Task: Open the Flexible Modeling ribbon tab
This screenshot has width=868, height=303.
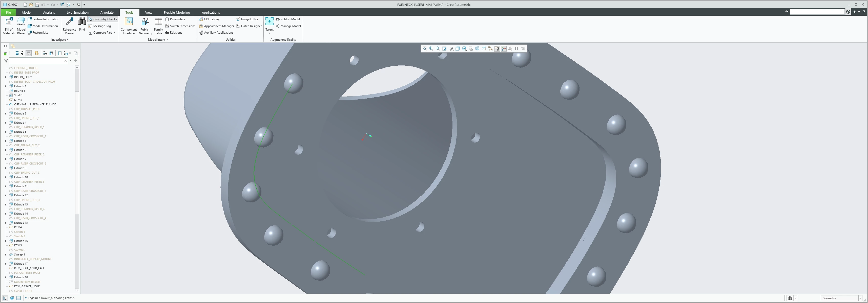Action: click(x=177, y=12)
